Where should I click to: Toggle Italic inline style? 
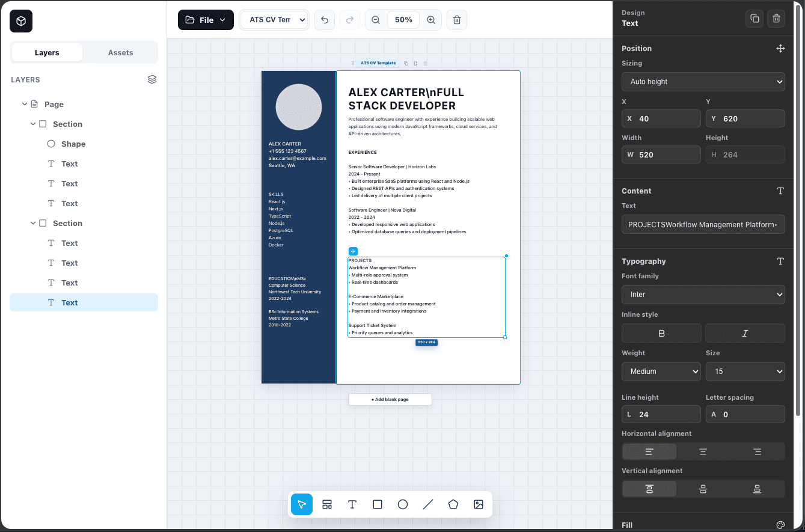745,333
